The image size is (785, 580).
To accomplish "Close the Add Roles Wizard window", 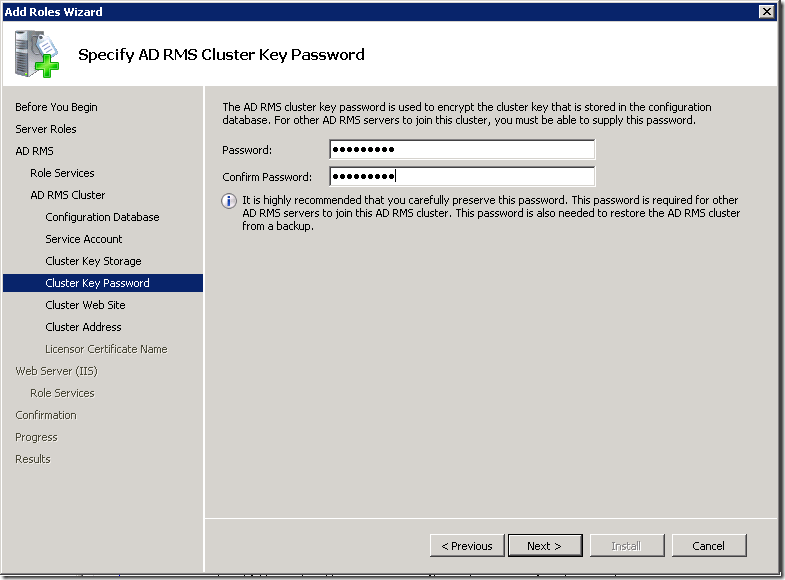I will pyautogui.click(x=766, y=12).
